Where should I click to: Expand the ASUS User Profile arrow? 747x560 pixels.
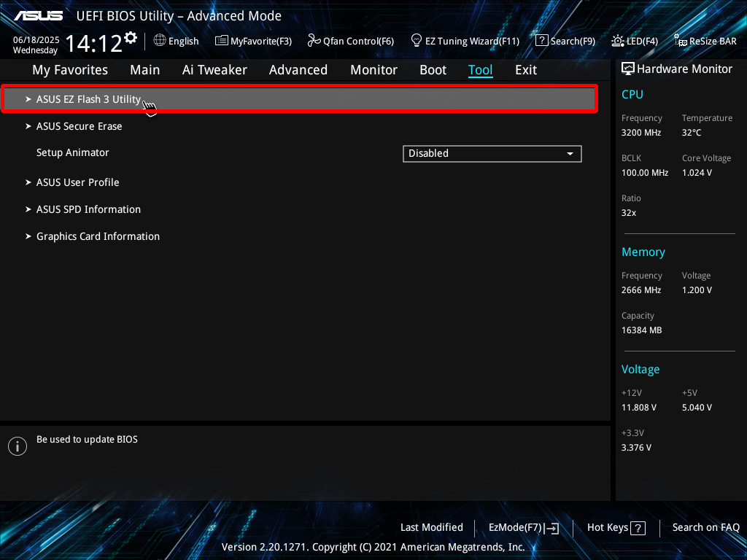coord(28,182)
